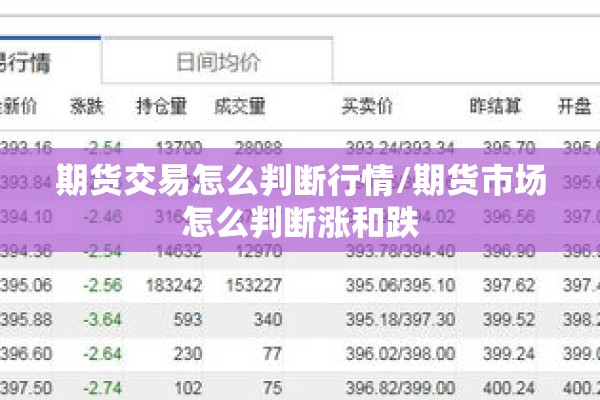This screenshot has width=600, height=400.
Task: Click open interest value 102
Action: click(188, 388)
